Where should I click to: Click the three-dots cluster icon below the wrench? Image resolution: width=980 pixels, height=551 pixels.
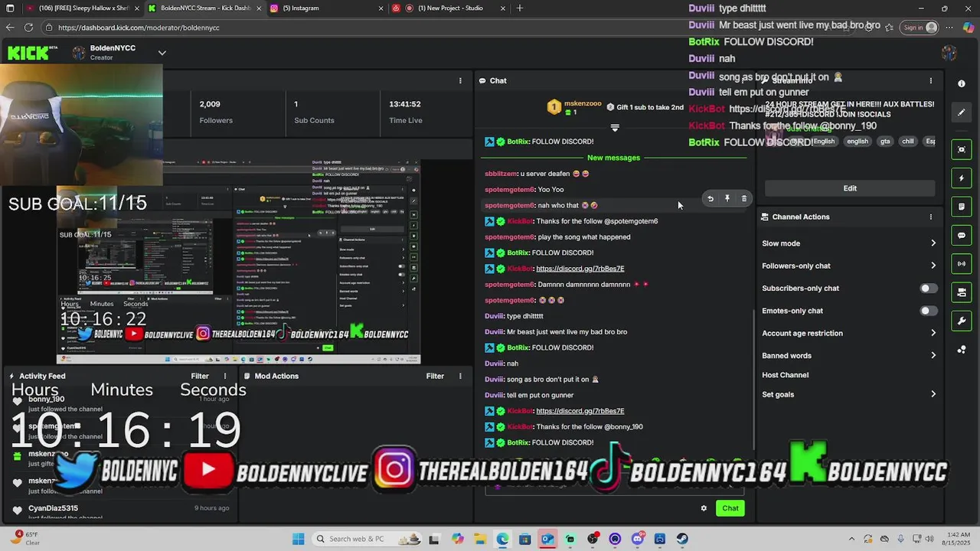[962, 350]
